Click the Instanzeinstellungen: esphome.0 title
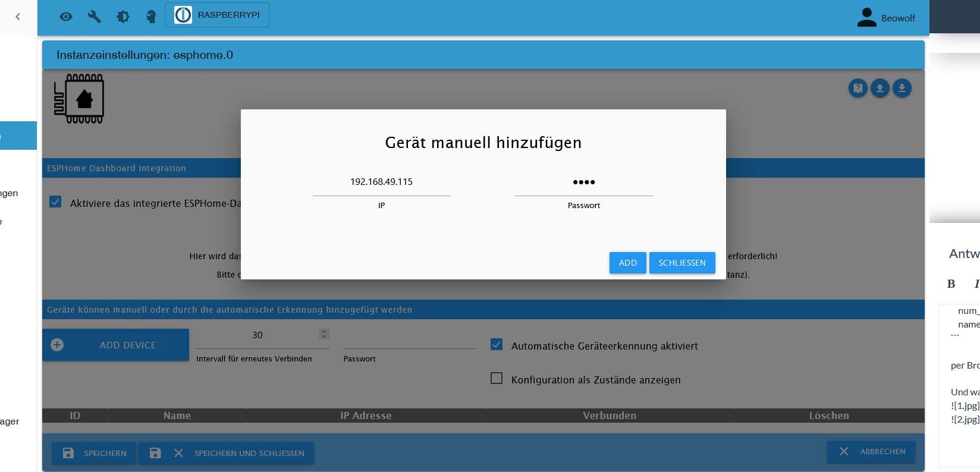 click(x=145, y=55)
